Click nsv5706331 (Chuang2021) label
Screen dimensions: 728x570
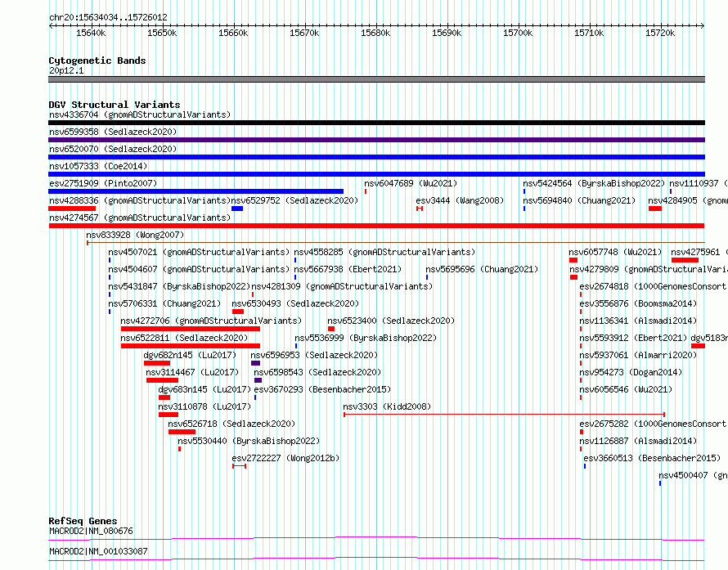click(x=164, y=303)
